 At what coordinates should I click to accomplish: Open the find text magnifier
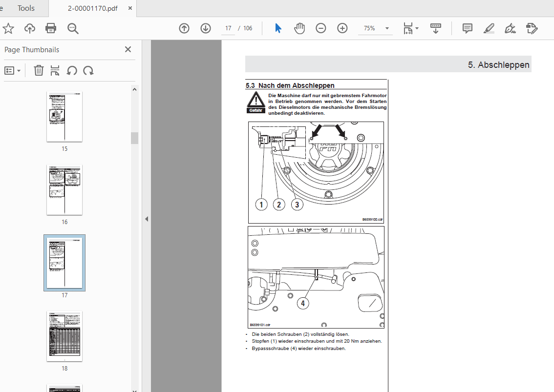(x=73, y=28)
